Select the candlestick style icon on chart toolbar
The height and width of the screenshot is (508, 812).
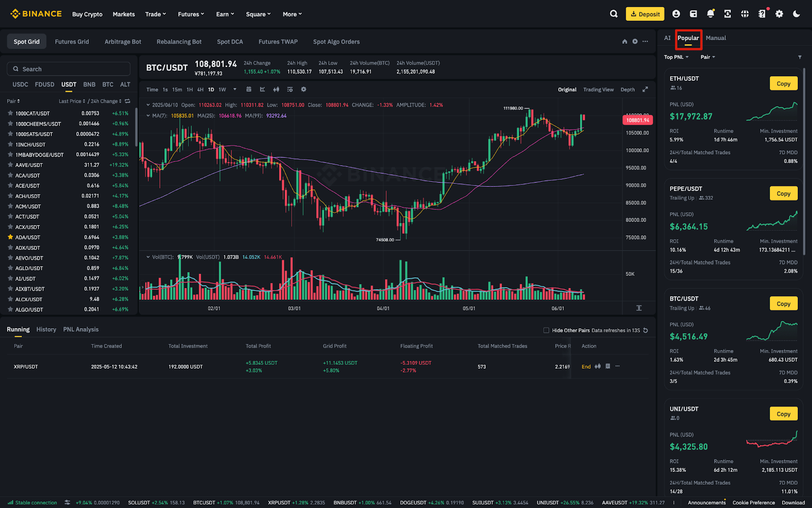(x=276, y=89)
